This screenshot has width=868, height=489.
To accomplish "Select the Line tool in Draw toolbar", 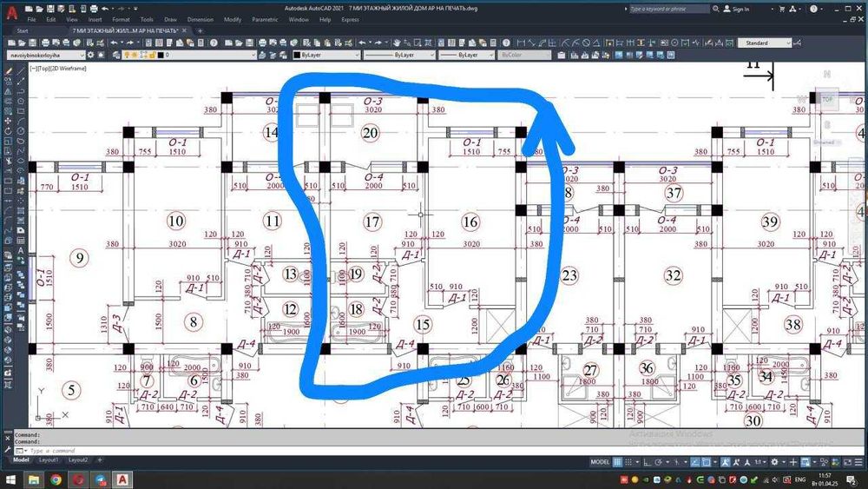I will 21,71.
